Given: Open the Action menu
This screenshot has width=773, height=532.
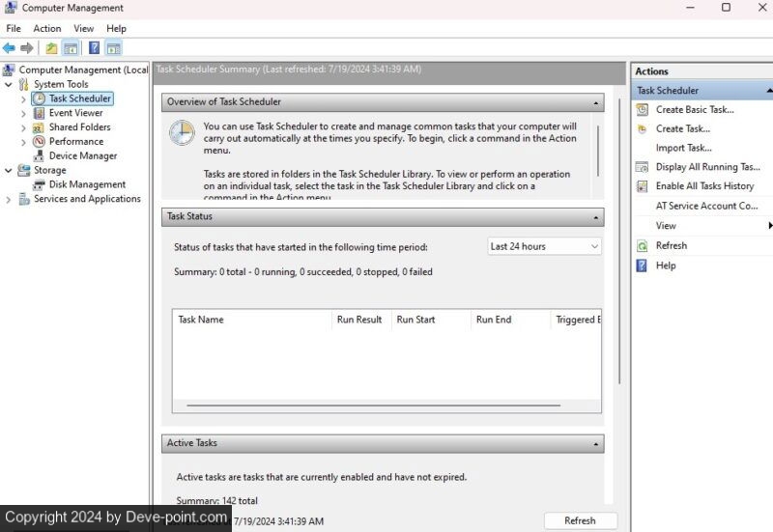Looking at the screenshot, I should [x=46, y=29].
